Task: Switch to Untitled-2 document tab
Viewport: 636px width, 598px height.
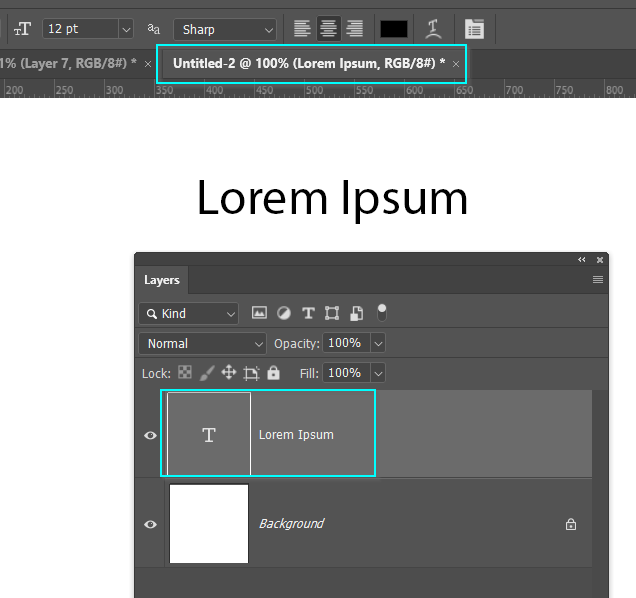Action: pos(309,64)
